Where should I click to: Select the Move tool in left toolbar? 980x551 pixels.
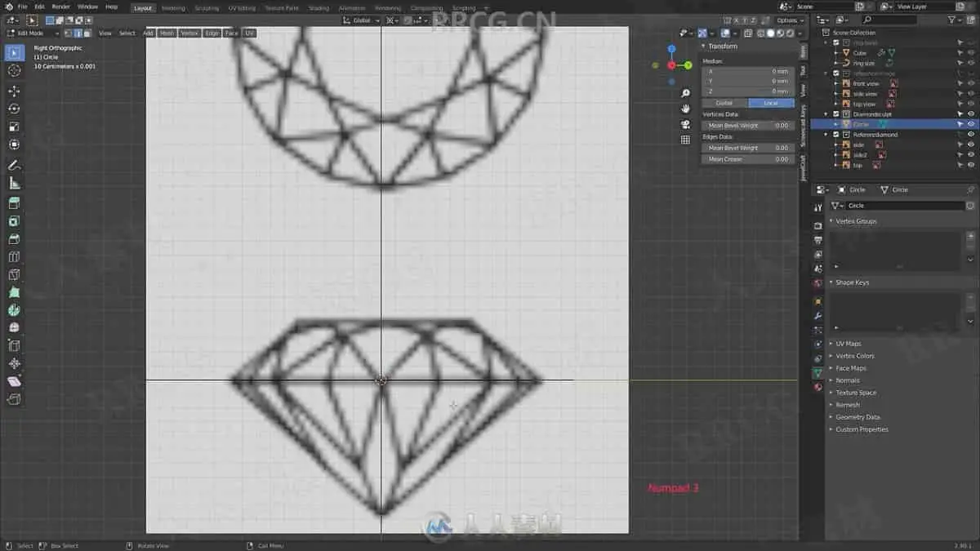tap(14, 91)
